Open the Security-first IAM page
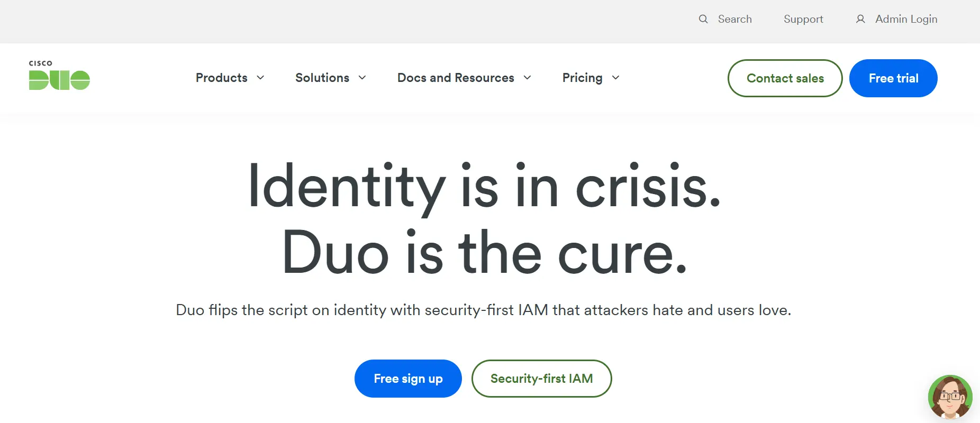Viewport: 980px width, 423px height. point(542,379)
